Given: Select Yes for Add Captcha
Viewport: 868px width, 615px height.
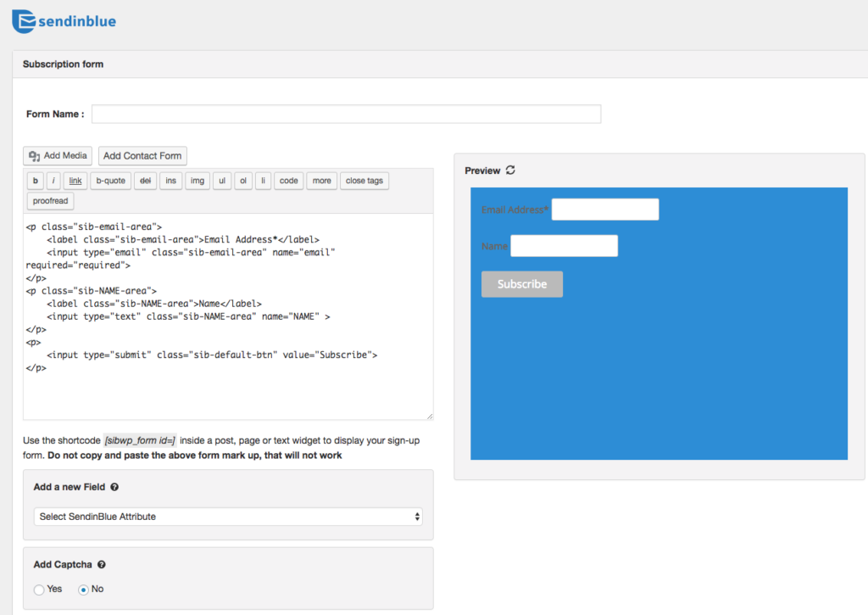Looking at the screenshot, I should (40, 590).
